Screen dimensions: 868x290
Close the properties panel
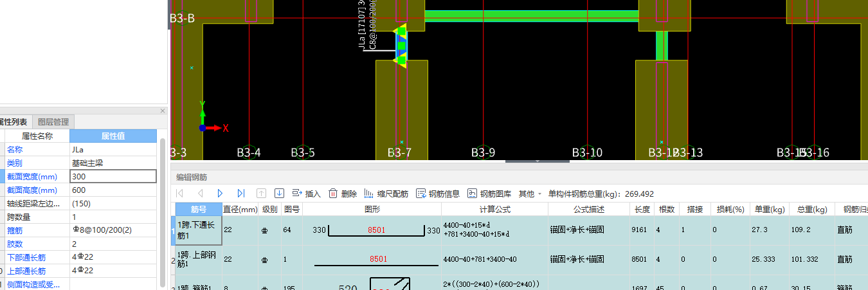tap(163, 111)
